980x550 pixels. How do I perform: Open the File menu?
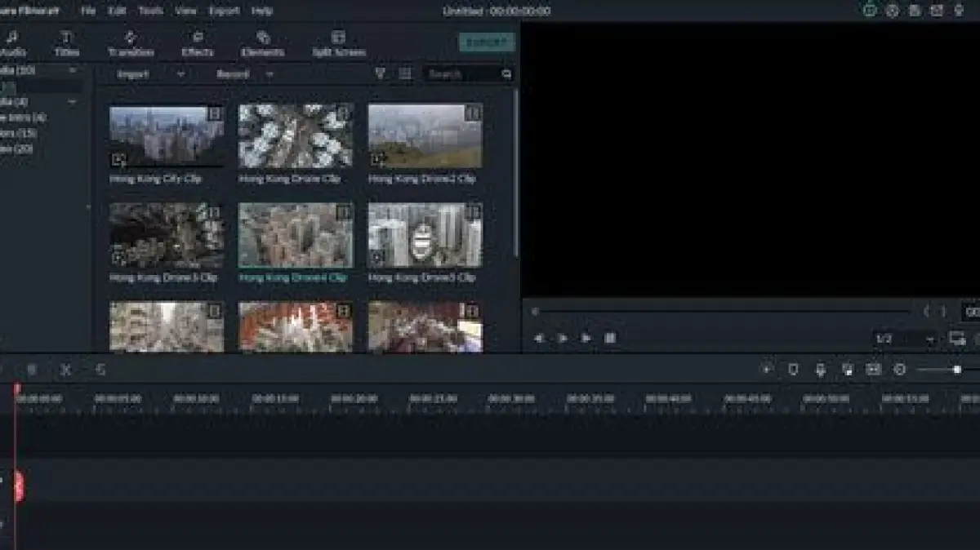(x=88, y=11)
